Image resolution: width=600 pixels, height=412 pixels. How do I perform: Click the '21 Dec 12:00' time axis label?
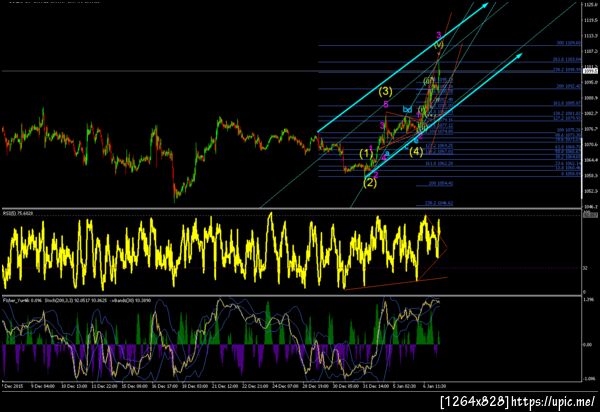pos(225,386)
